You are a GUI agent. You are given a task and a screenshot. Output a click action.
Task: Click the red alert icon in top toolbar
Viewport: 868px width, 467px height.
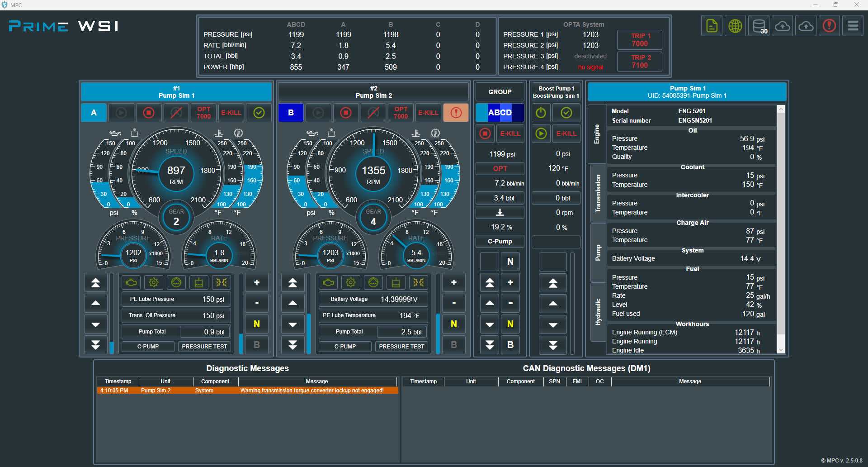[x=830, y=26]
